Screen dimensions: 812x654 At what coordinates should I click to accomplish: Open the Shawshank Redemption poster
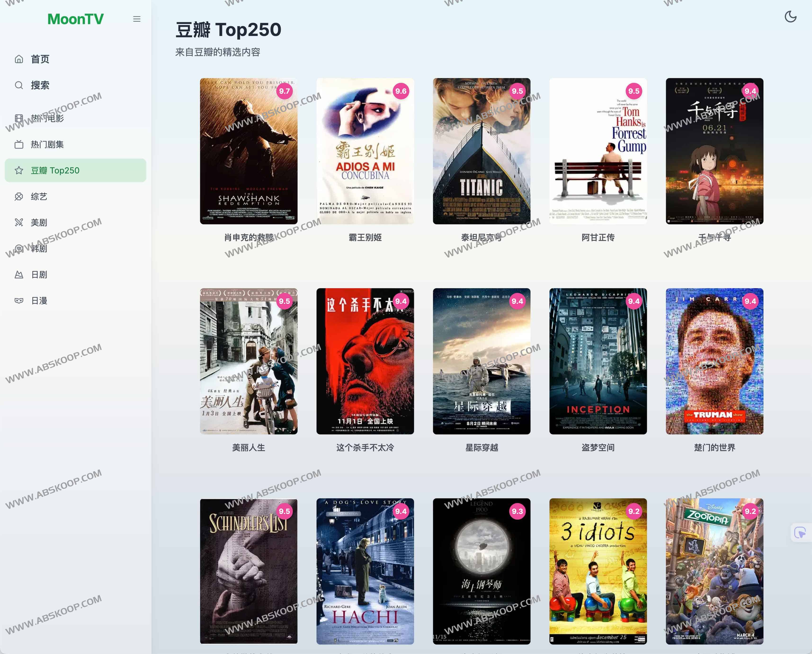[x=248, y=151]
